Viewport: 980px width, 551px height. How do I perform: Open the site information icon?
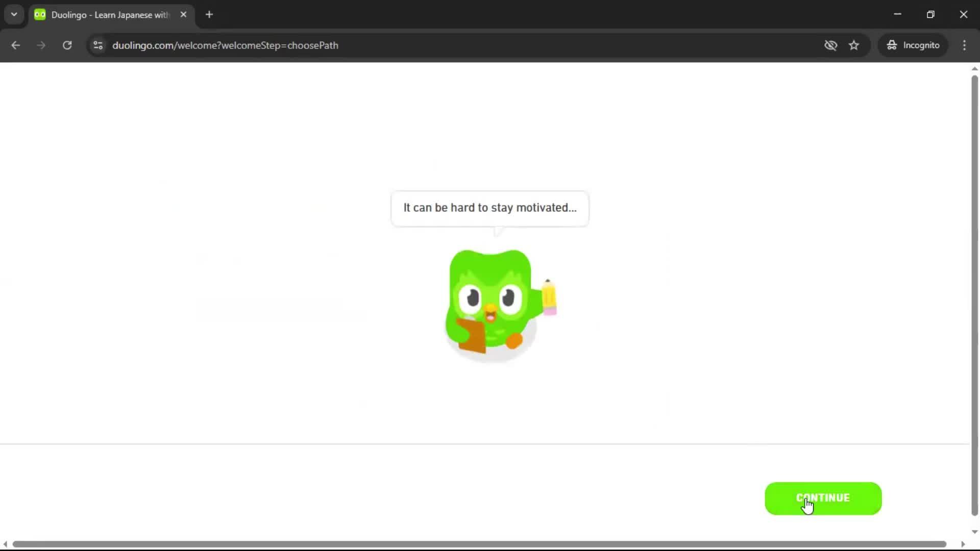pos(97,45)
